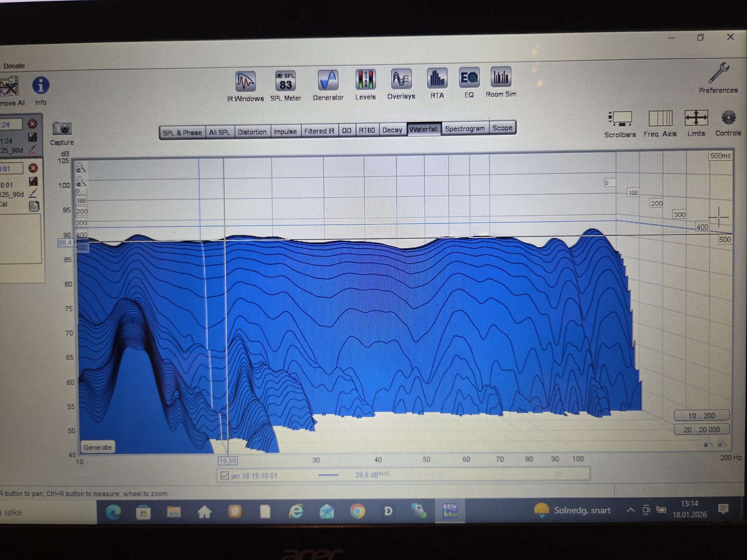Remove the 25_90d measurement ending :24
Image resolution: width=747 pixels, height=560 pixels.
(x=32, y=124)
